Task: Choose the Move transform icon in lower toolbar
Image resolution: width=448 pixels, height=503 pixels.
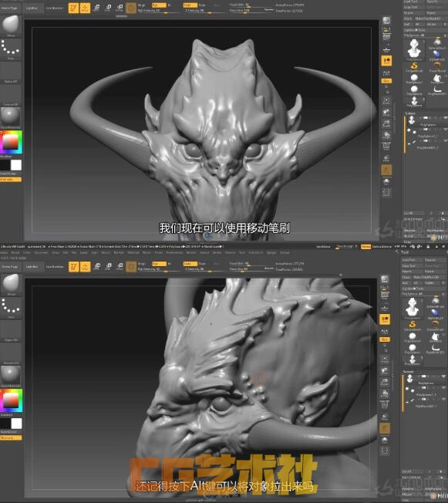Action: coord(97,267)
